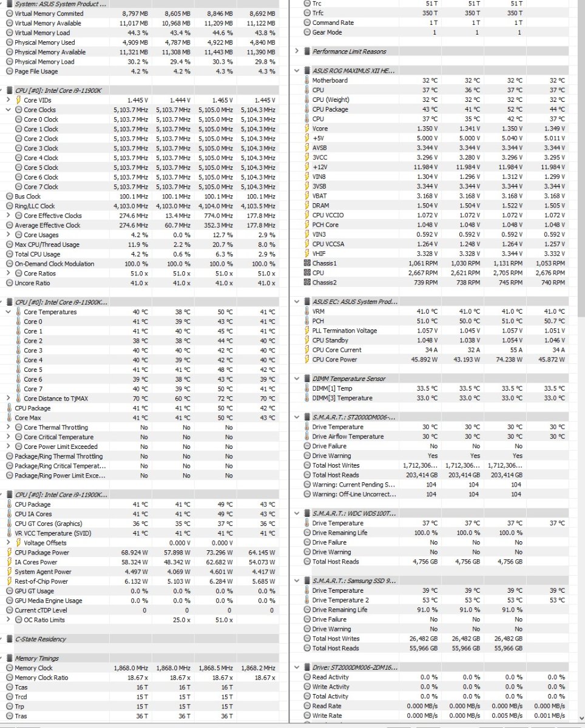Screen dimensions: 585x728
Task: Click the thermometer icon beside VRM
Action: (306, 311)
